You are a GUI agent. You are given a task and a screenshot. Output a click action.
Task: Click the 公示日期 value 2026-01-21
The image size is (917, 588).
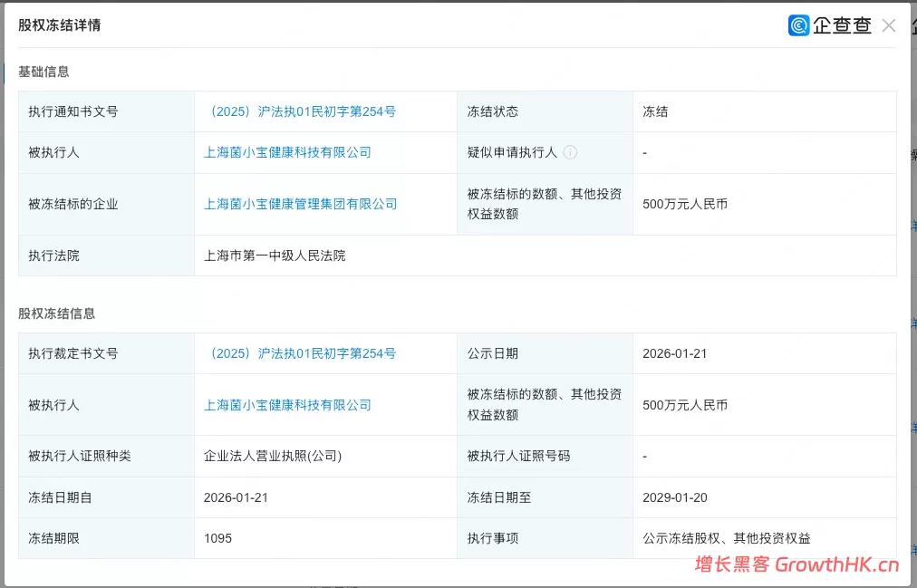pos(674,353)
